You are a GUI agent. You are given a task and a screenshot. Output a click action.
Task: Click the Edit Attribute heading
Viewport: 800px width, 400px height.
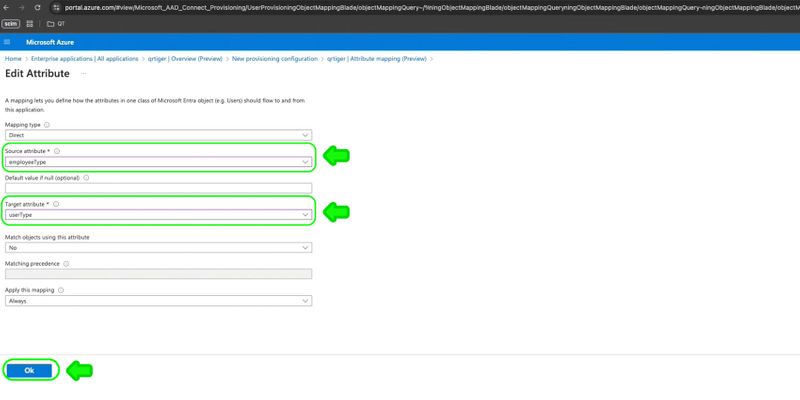(x=37, y=73)
